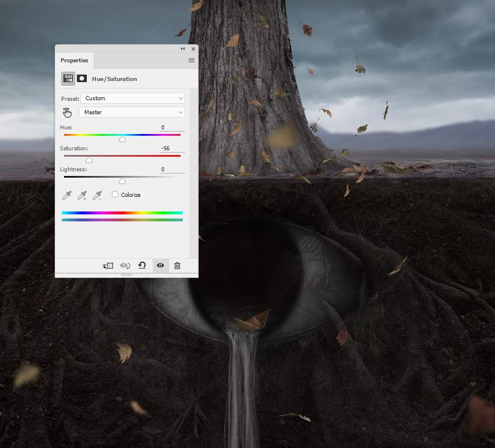Pick the subtract-from-sample eyedropper
The width and height of the screenshot is (495, 448).
click(x=97, y=195)
